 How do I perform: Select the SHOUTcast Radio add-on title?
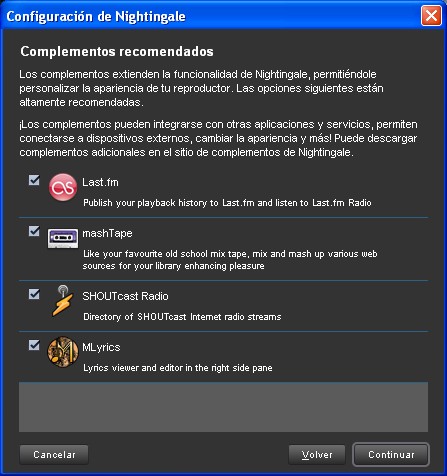125,296
